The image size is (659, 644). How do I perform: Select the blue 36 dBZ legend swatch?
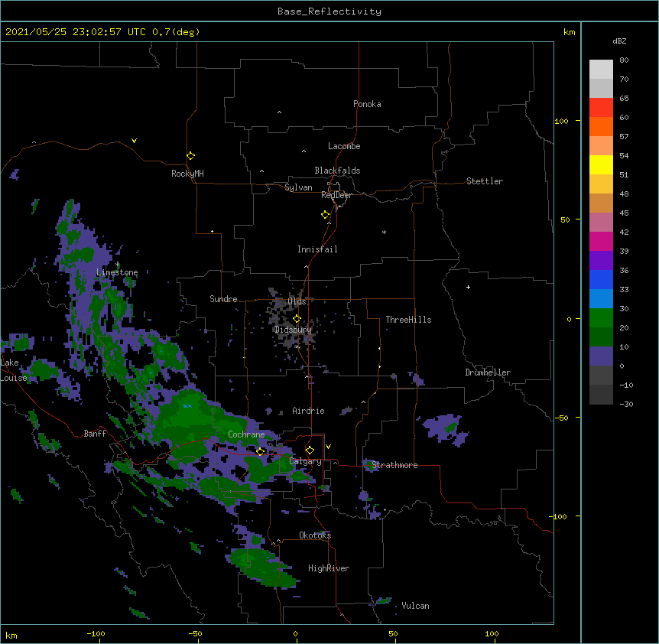coord(601,279)
